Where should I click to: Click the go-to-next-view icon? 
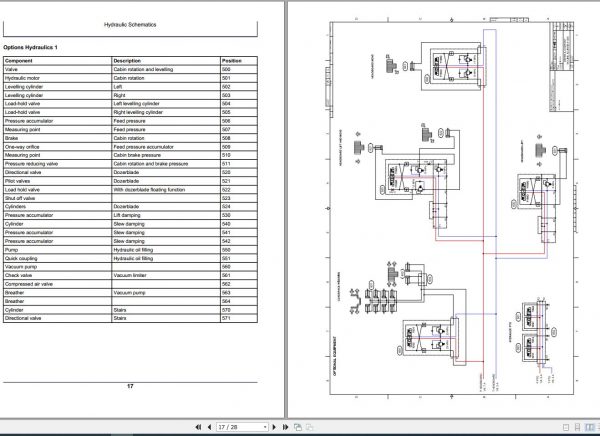point(310,427)
